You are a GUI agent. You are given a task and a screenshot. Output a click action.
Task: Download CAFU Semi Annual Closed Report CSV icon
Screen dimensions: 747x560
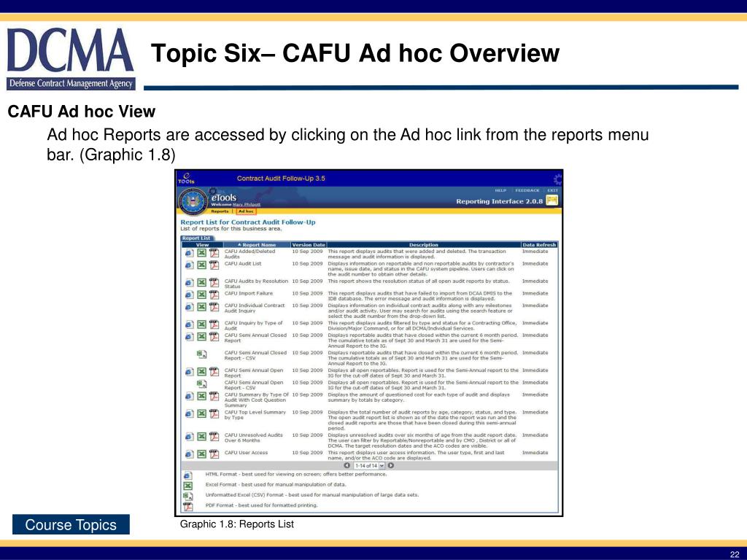pyautogui.click(x=201, y=354)
